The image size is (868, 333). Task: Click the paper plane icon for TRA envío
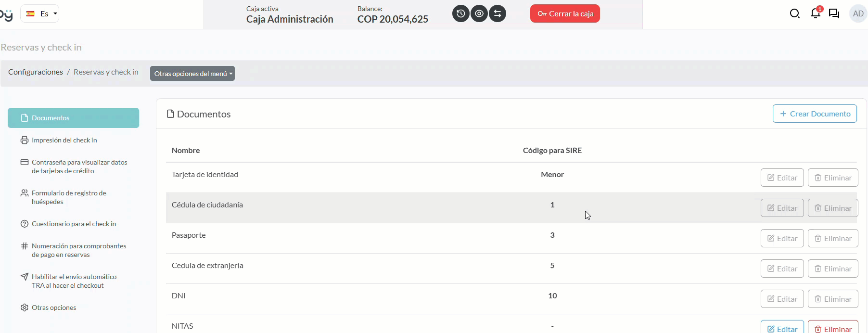tap(25, 277)
